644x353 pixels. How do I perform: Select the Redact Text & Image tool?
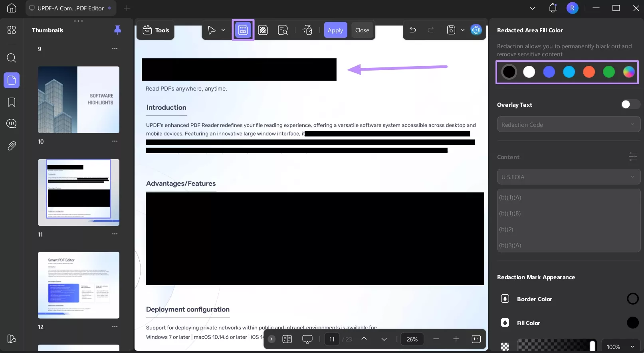[243, 30]
